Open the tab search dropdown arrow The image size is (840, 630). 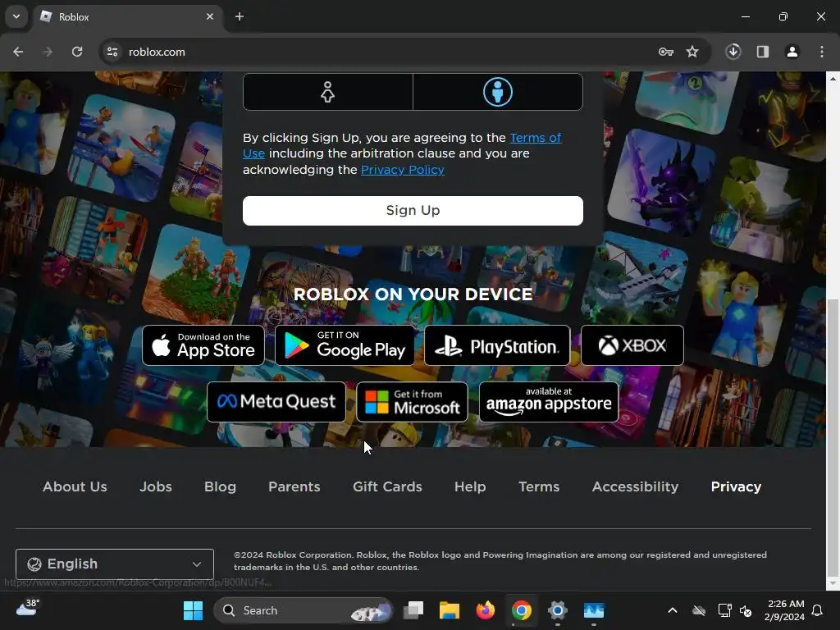16,16
